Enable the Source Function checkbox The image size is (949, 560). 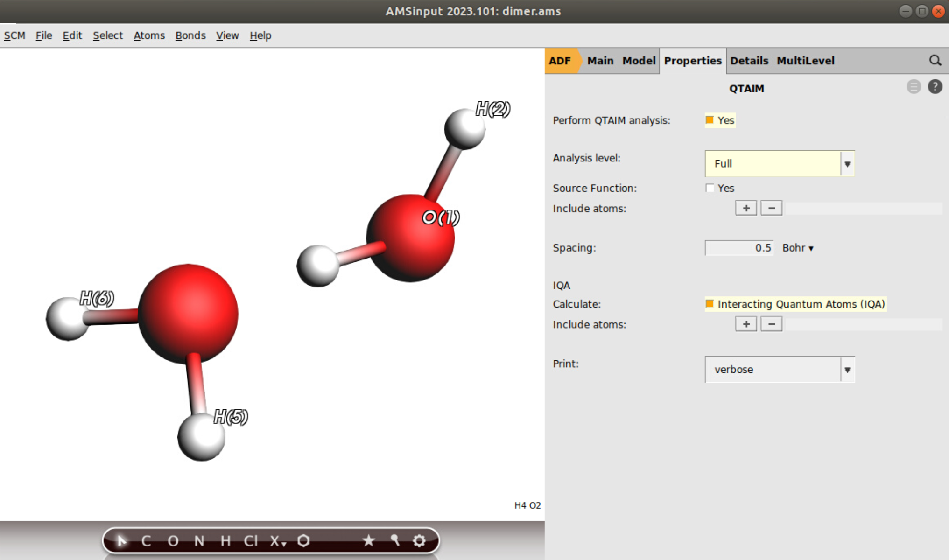(x=710, y=188)
